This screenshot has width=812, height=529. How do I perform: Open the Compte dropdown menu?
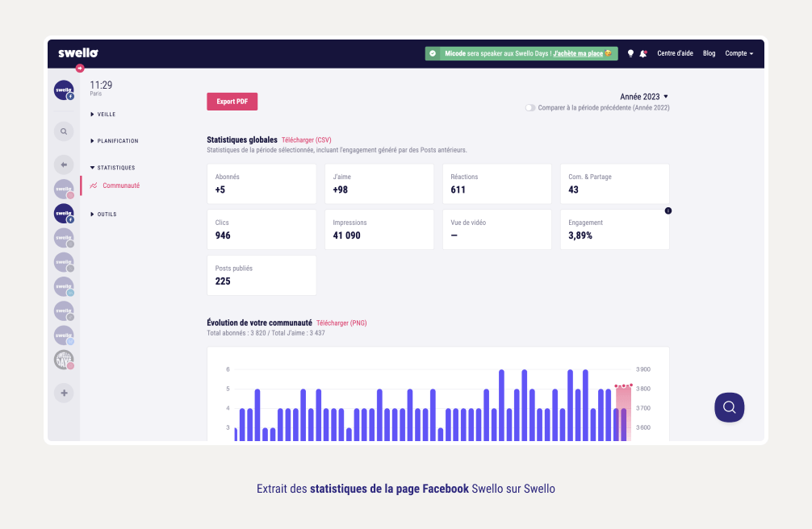(x=739, y=54)
